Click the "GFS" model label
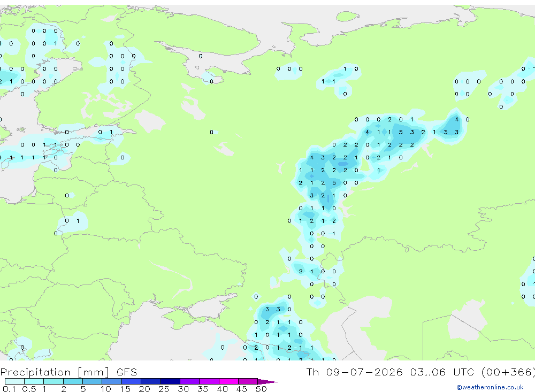 [127, 372]
